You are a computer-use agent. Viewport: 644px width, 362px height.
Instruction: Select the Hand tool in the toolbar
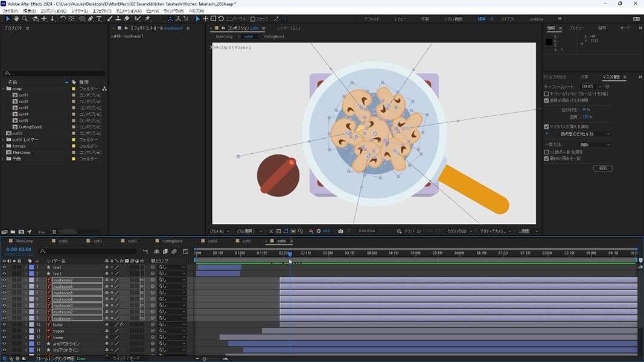tap(16, 19)
